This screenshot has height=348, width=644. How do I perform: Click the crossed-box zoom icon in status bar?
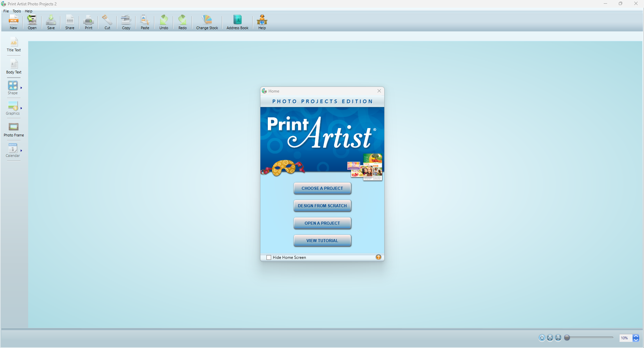point(550,338)
